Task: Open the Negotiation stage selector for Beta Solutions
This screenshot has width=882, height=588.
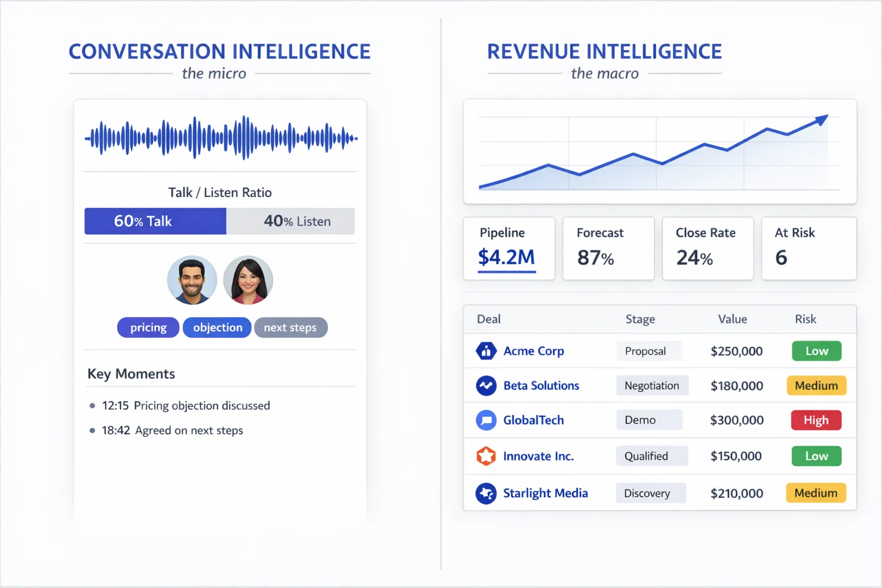Action: pos(652,385)
